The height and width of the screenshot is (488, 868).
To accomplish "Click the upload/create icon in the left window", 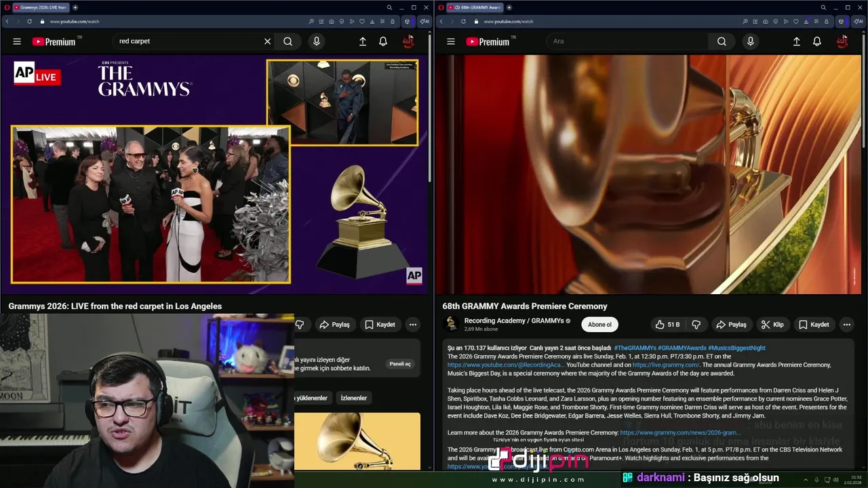I will [x=363, y=41].
